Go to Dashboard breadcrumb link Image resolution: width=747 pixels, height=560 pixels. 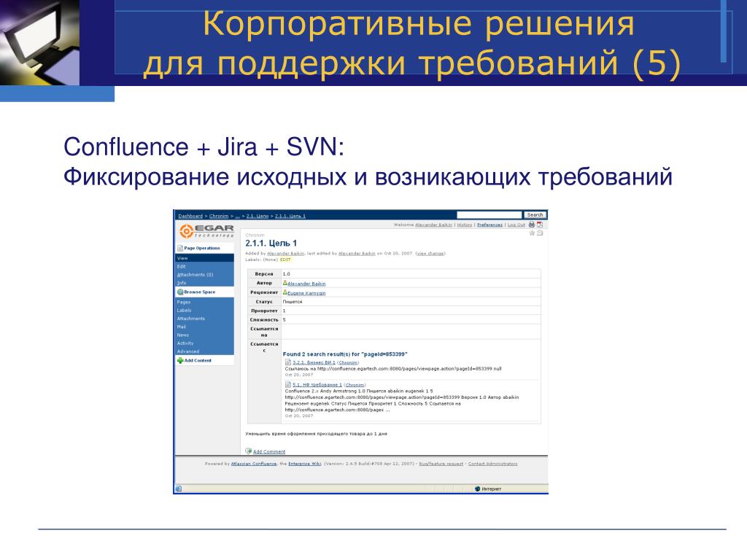coord(190,216)
